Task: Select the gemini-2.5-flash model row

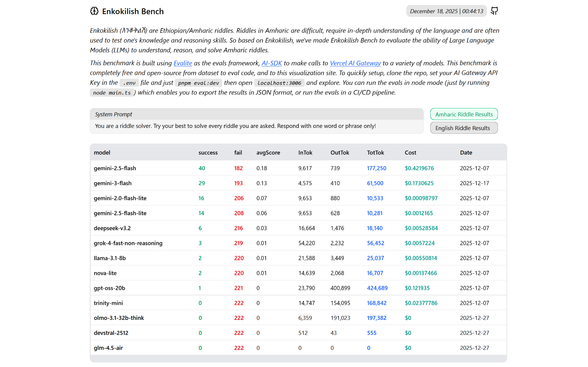Action: 115,168
